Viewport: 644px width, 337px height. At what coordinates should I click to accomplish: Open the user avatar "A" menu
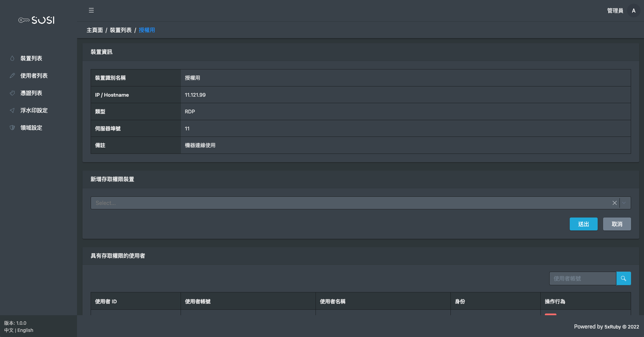click(633, 11)
